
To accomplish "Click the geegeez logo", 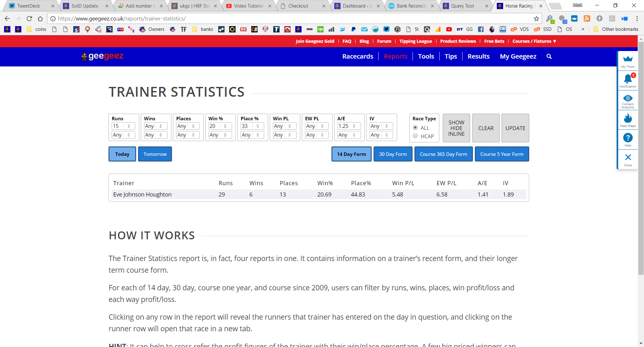I will pyautogui.click(x=103, y=56).
